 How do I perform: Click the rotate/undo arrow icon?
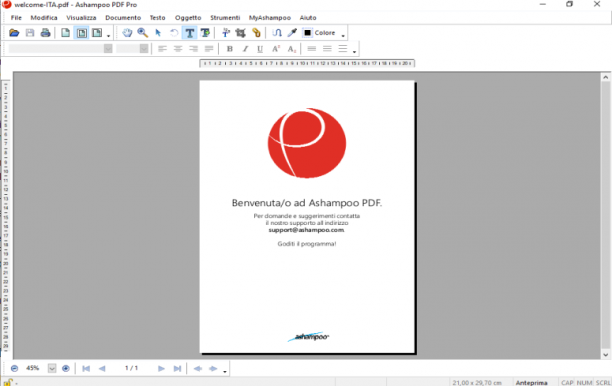(174, 33)
